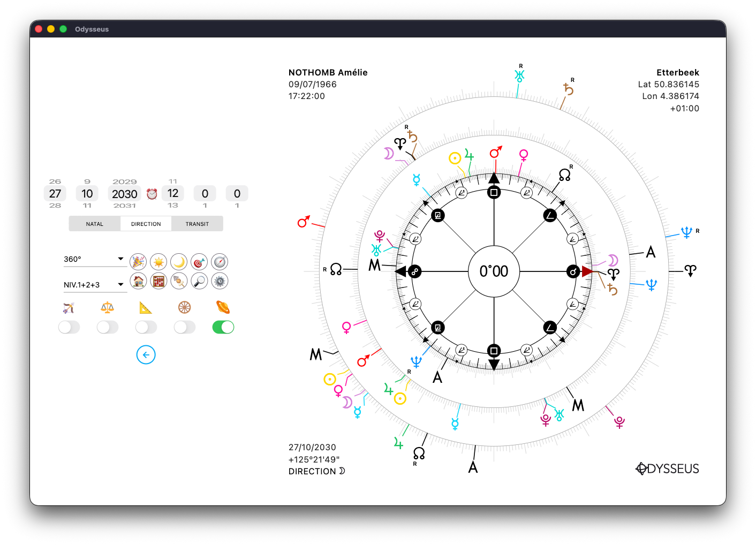Switch to the TRANSIT tab
756x545 pixels.
pos(197,224)
